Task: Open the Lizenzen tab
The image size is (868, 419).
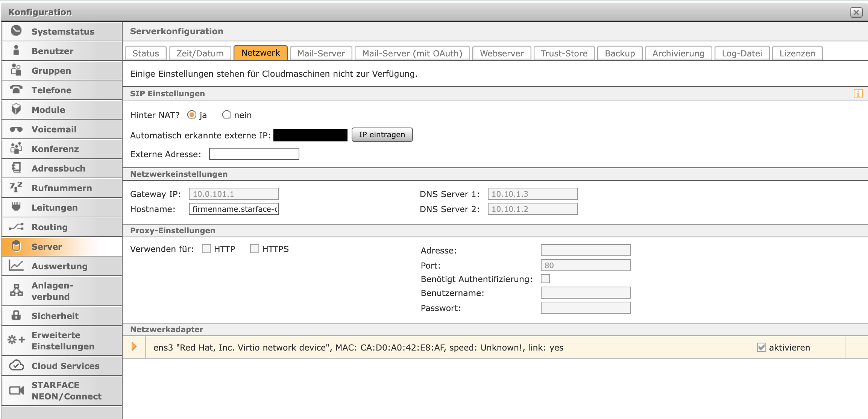Action: point(797,53)
